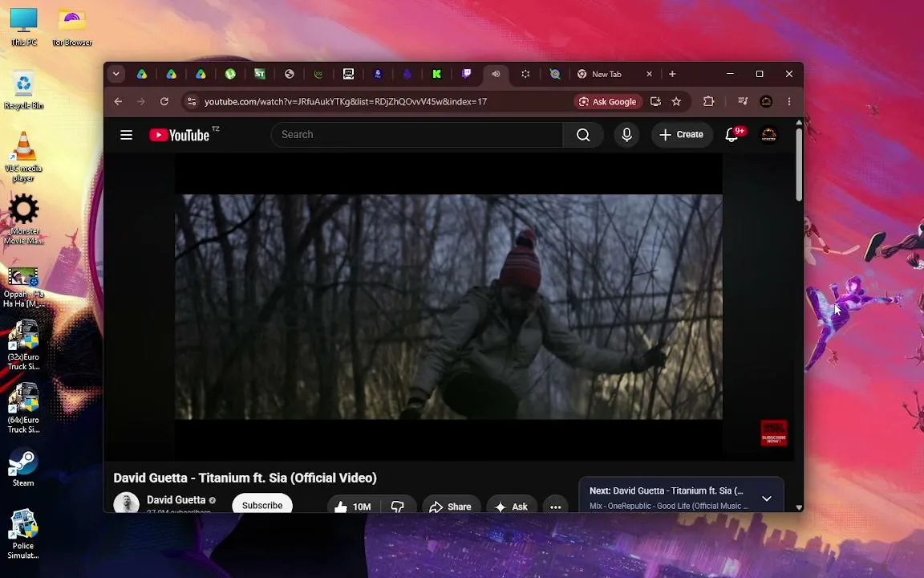This screenshot has width=924, height=578.
Task: Open the YouTube account avatar menu
Action: (x=768, y=135)
